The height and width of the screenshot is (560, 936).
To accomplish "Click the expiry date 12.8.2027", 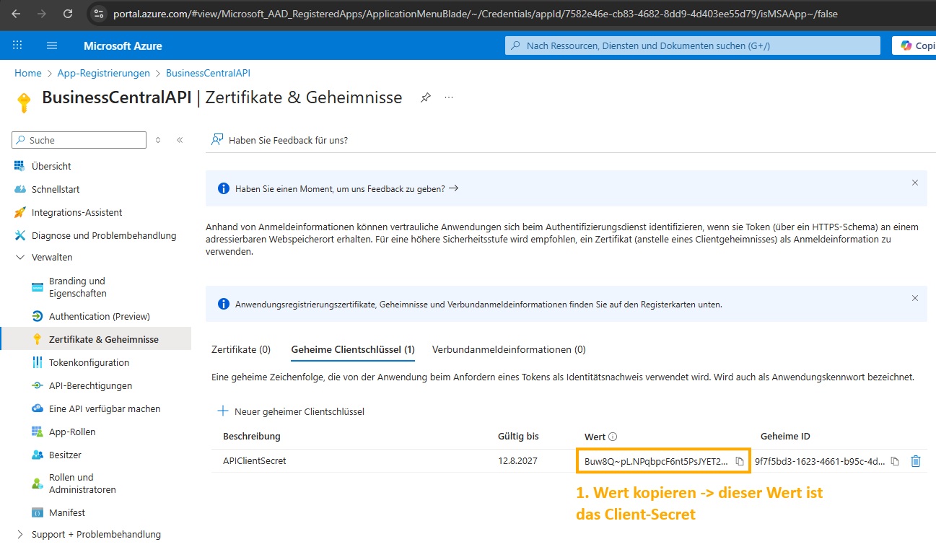I will coord(517,460).
